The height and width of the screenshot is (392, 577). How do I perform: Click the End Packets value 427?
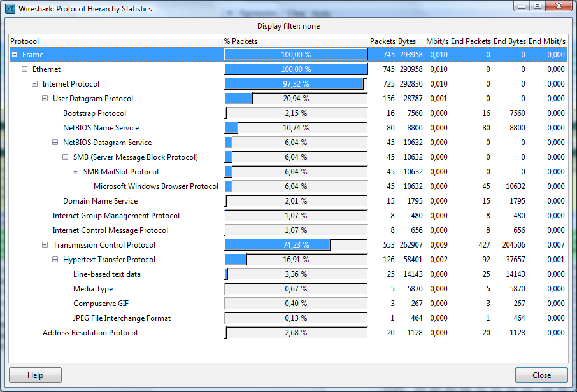click(x=484, y=245)
